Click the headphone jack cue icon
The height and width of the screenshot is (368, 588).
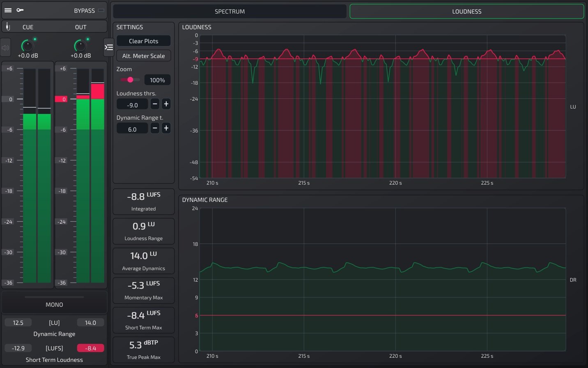(8, 27)
